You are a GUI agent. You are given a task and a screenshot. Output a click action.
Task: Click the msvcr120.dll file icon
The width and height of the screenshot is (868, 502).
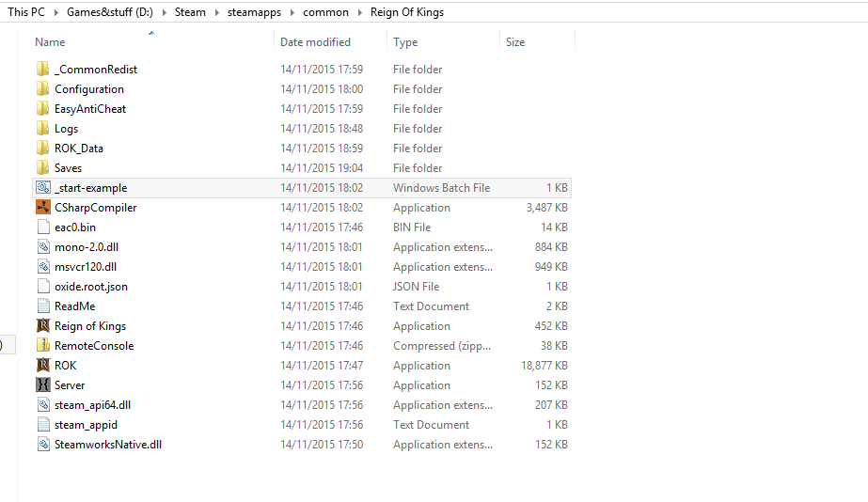coord(43,267)
